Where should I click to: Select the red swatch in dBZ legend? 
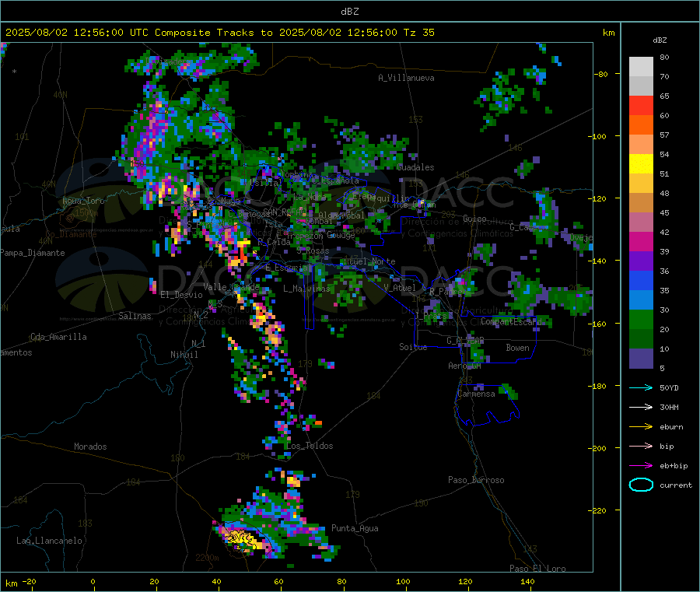pos(641,105)
